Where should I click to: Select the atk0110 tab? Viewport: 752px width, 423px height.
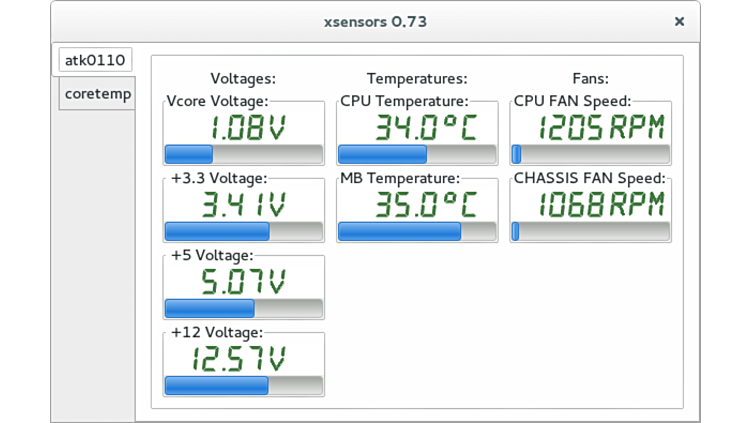point(94,60)
